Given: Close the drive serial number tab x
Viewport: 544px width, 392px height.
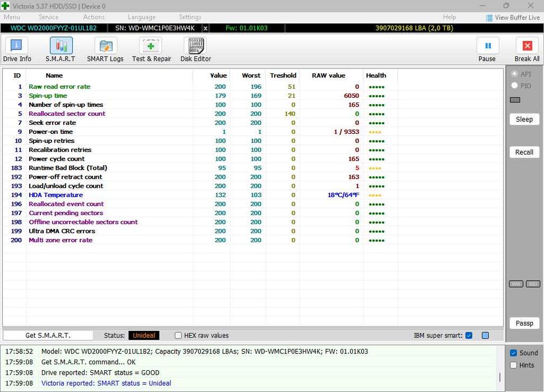Looking at the screenshot, I should pyautogui.click(x=206, y=29).
